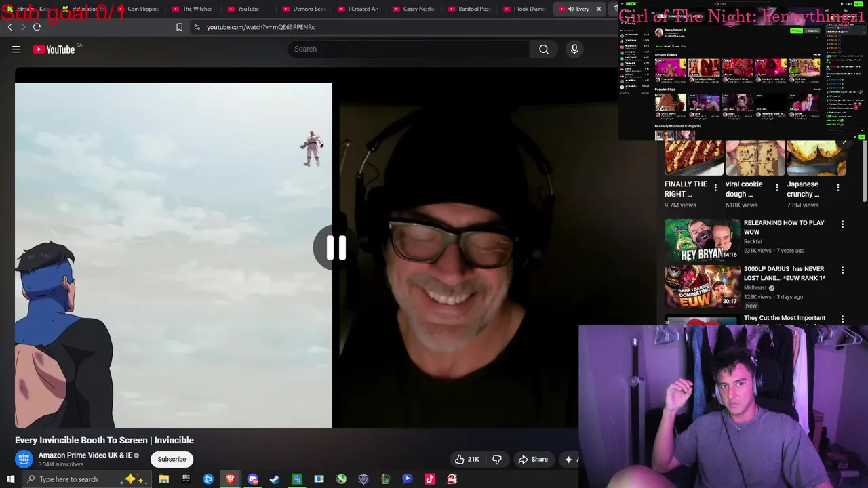868x488 pixels.
Task: Open HEY BRYAN thumbnail with 14:16 duration
Action: pos(702,239)
